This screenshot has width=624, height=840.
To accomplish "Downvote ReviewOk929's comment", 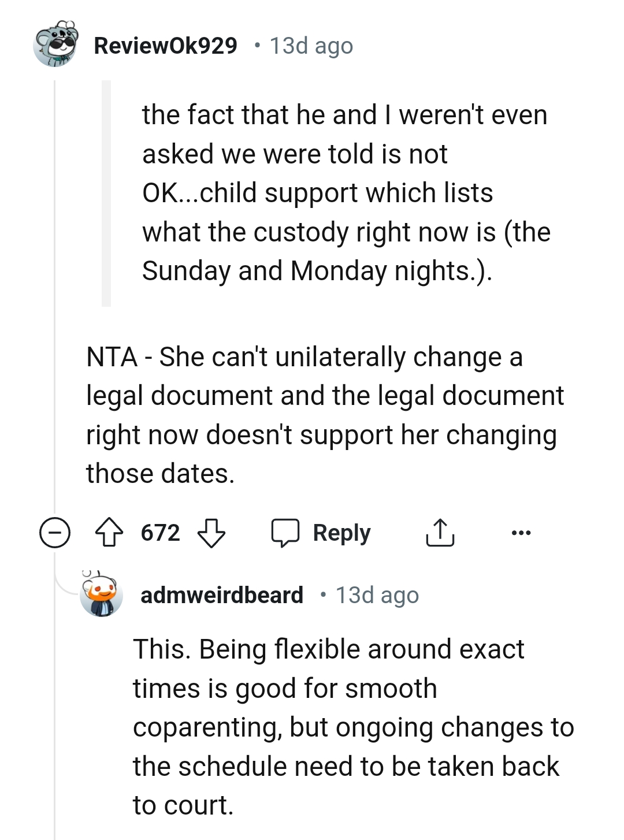I will 212,532.
